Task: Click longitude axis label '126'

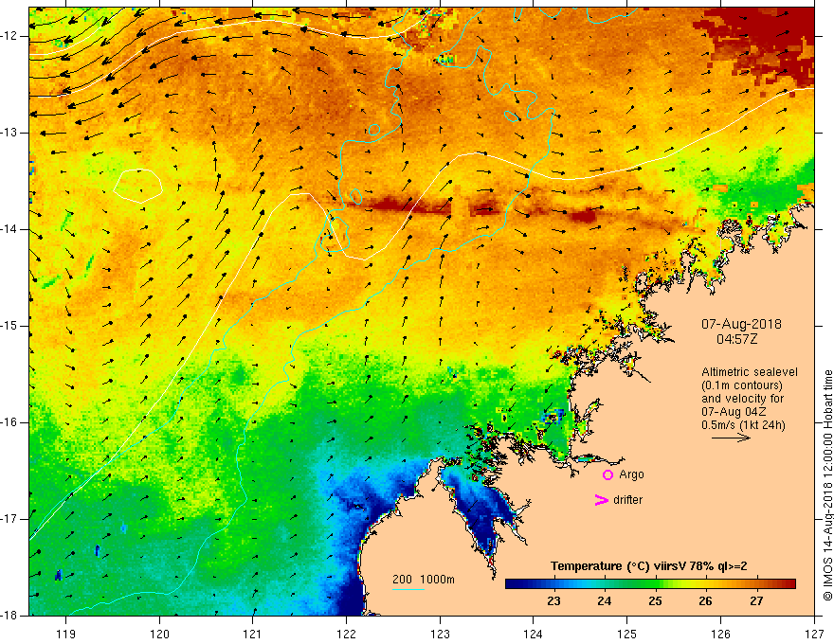Action: pyautogui.click(x=720, y=634)
